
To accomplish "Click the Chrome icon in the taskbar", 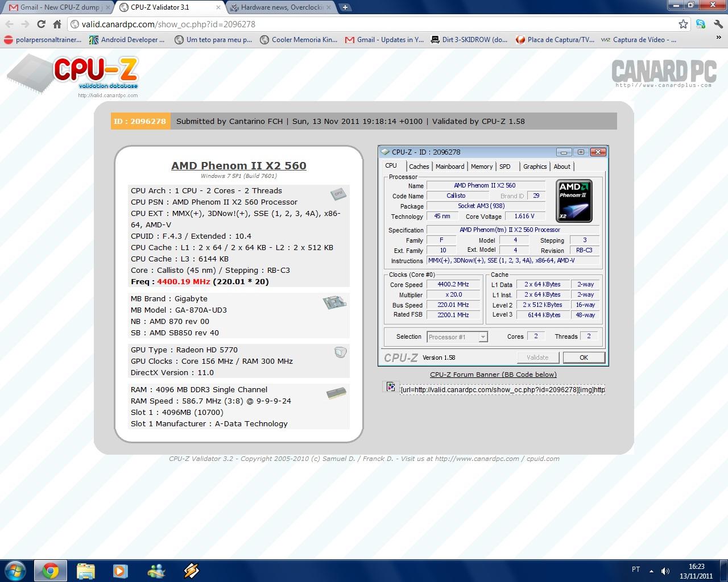I will (51, 571).
